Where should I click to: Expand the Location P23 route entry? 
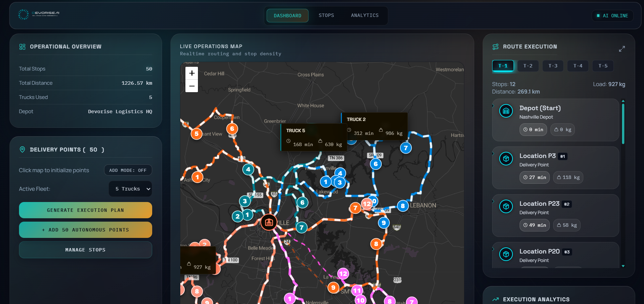pyautogui.click(x=493, y=201)
